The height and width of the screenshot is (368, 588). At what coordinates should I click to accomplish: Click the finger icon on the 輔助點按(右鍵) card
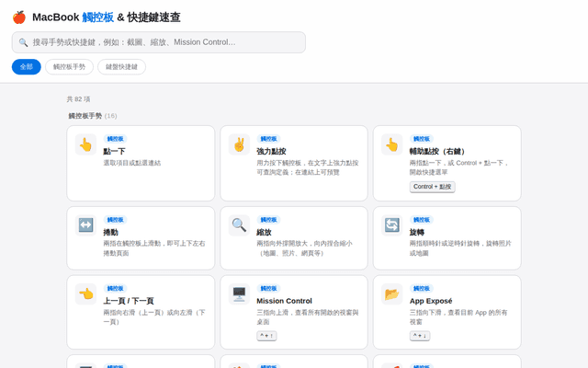(x=392, y=144)
